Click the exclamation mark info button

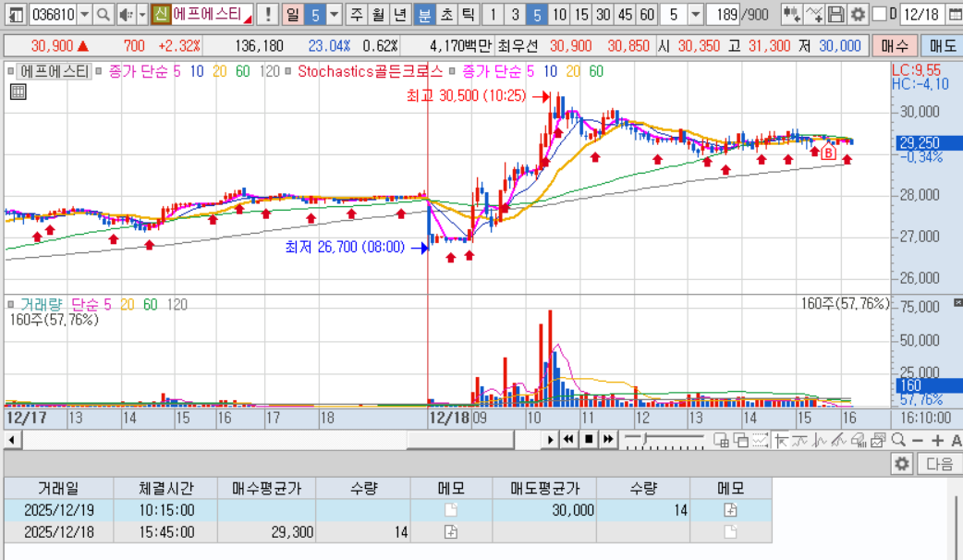(x=268, y=14)
